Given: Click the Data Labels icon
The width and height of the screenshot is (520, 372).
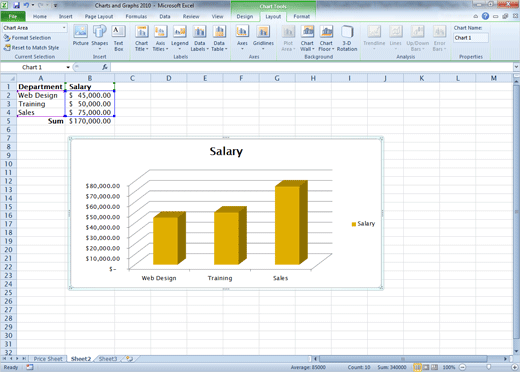Looking at the screenshot, I should point(199,38).
